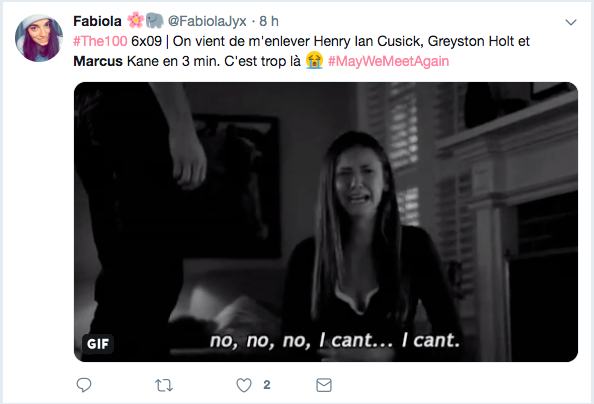The height and width of the screenshot is (404, 594).
Task: Click the flower emoji beside Fabiola
Action: coord(135,20)
